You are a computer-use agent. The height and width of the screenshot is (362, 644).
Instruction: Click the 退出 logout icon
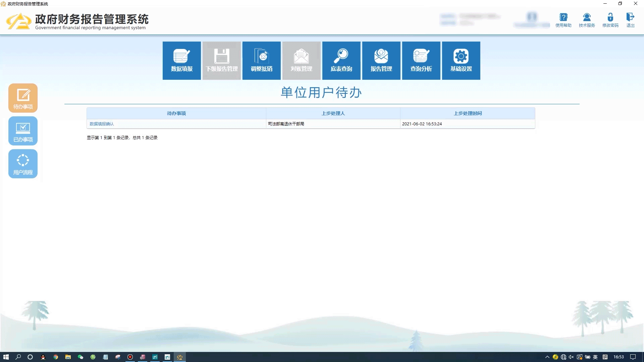click(630, 20)
